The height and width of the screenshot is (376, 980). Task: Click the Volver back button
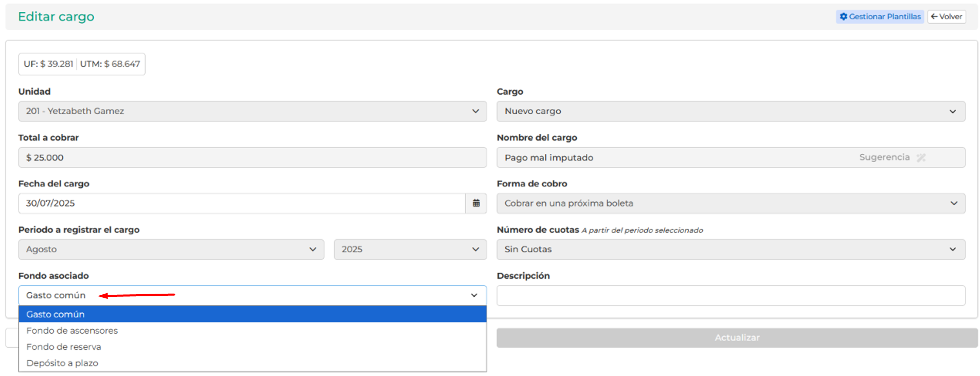947,16
